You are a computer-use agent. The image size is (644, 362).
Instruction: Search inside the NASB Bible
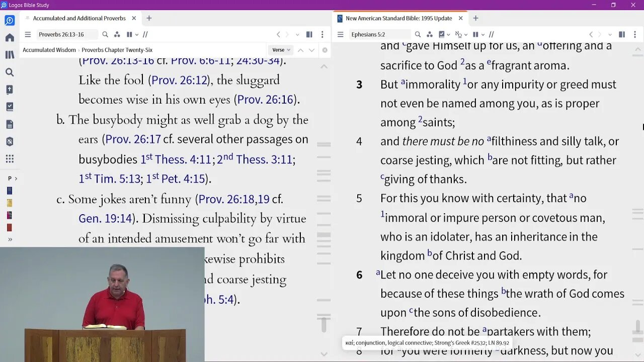pos(418,35)
